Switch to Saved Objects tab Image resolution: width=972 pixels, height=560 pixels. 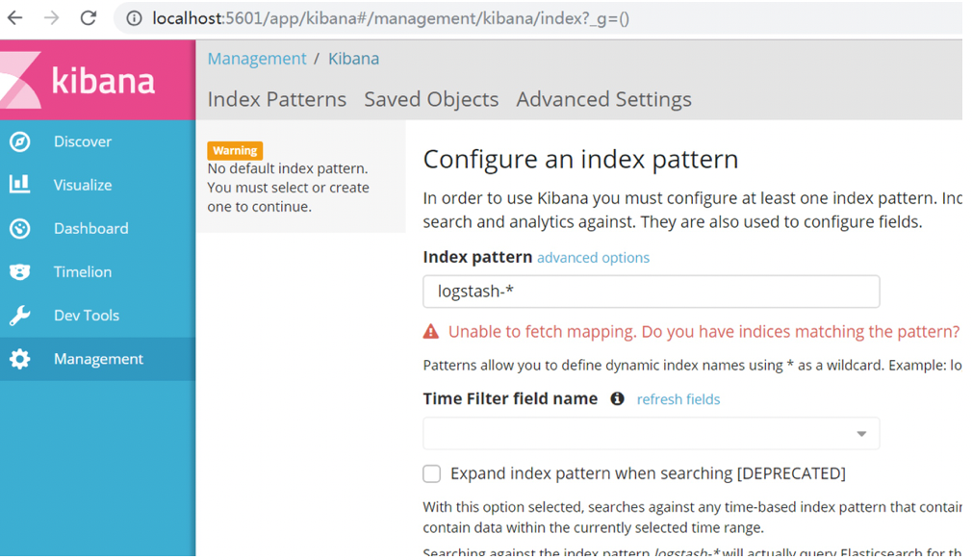[x=431, y=100]
